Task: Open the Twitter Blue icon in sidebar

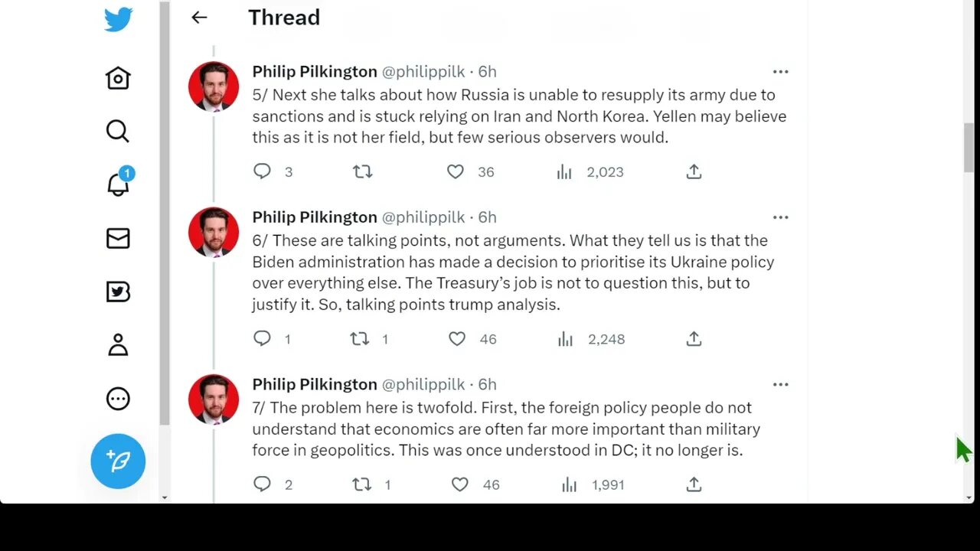Action: [x=118, y=292]
